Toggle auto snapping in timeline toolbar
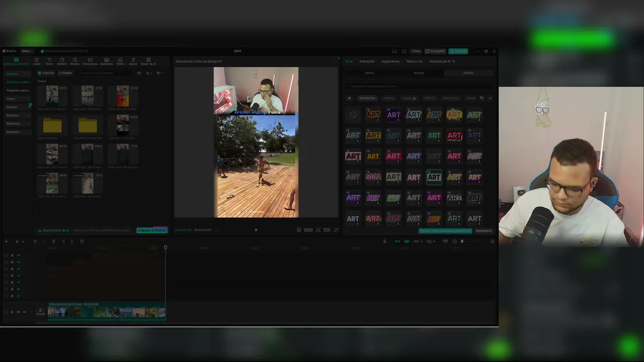Viewport: 644px width, 362px height. coord(407,241)
